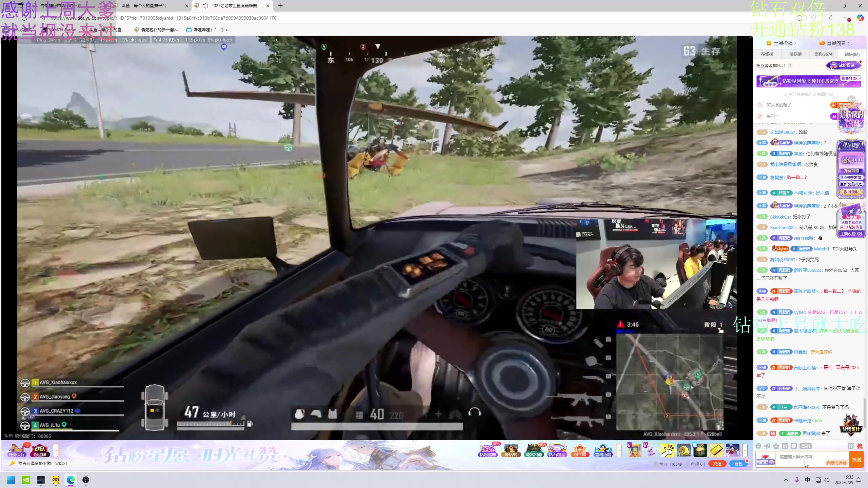Screen dimensions: 868x488
Task: Close the 2025绝地求生 browser tab
Action: click(x=268, y=6)
